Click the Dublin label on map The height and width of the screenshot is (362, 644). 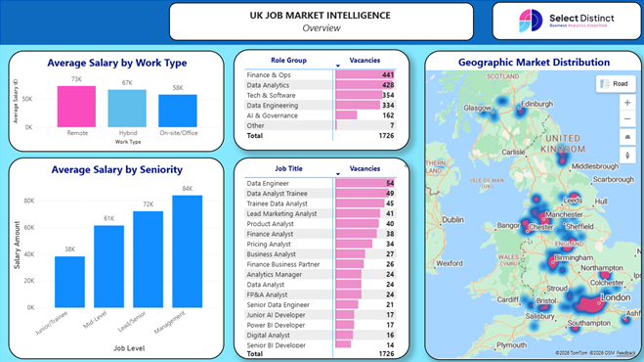point(453,220)
